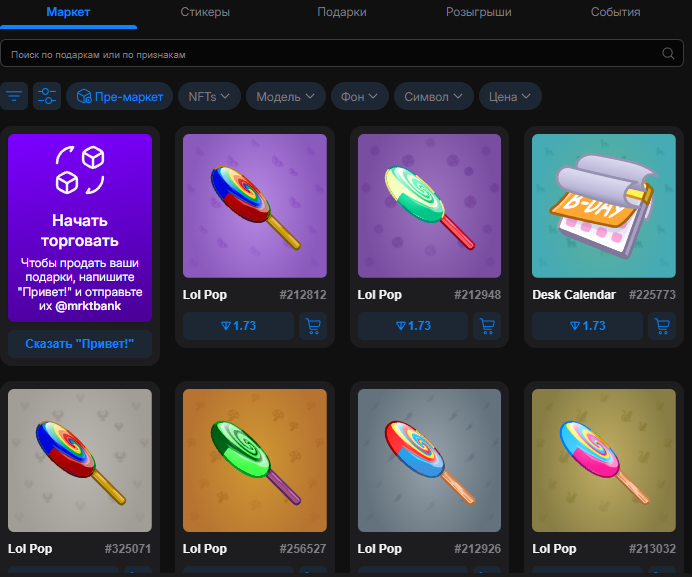The image size is (692, 577).
Task: Add Desk Calendar #225773 to cart
Action: point(661,326)
